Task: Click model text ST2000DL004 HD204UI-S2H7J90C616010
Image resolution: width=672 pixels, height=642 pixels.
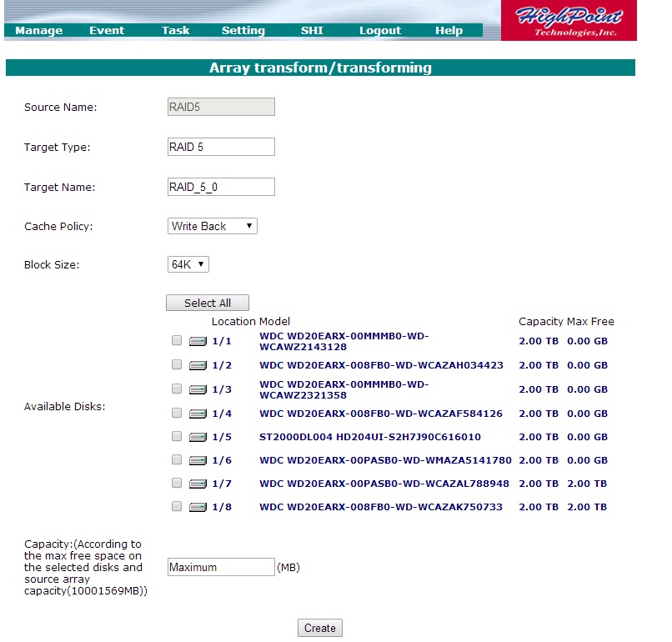Action: 370,437
